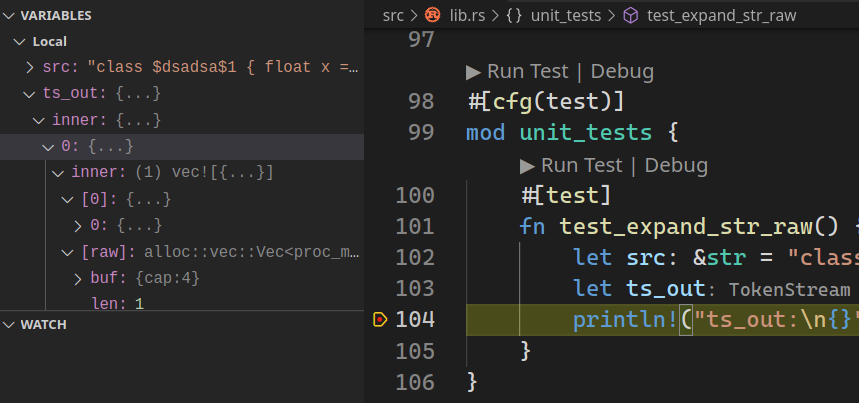Open the unit_tests breadcrumb item
Screen dimensions: 859x403
coord(566,15)
